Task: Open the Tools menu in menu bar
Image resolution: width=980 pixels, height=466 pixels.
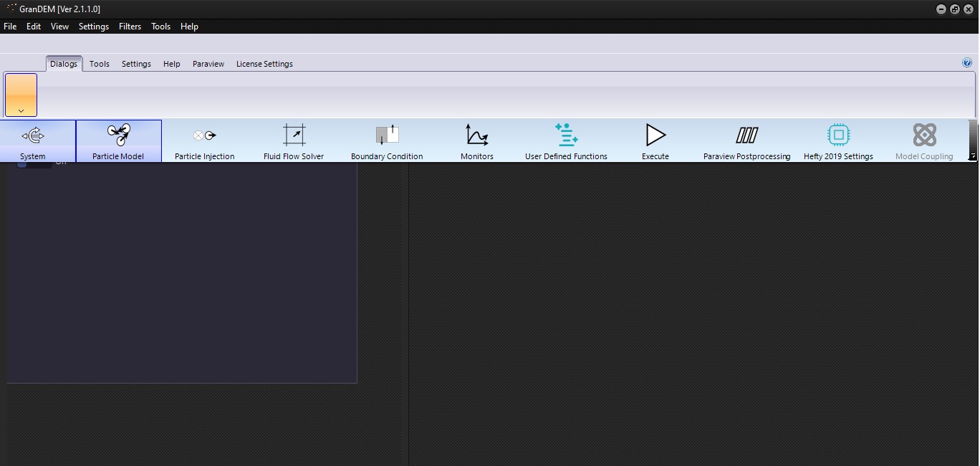Action: point(161,27)
